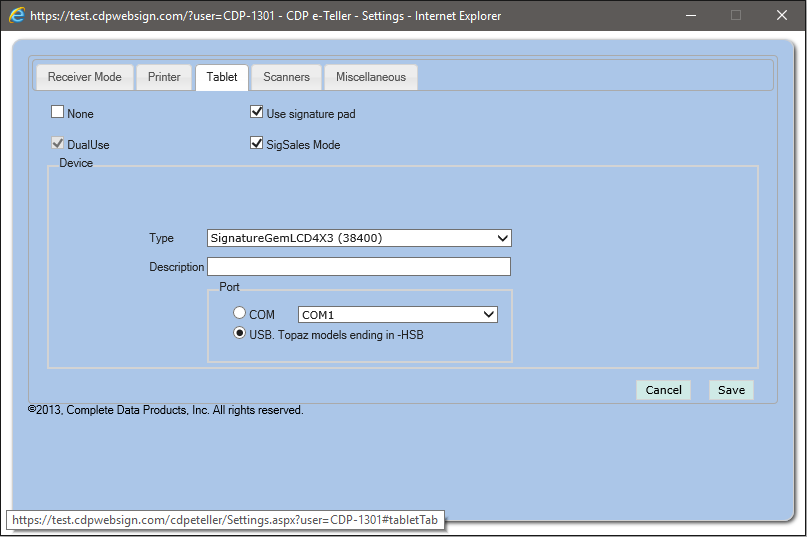Close the Settings window
This screenshot has width=807, height=537.
782,16
